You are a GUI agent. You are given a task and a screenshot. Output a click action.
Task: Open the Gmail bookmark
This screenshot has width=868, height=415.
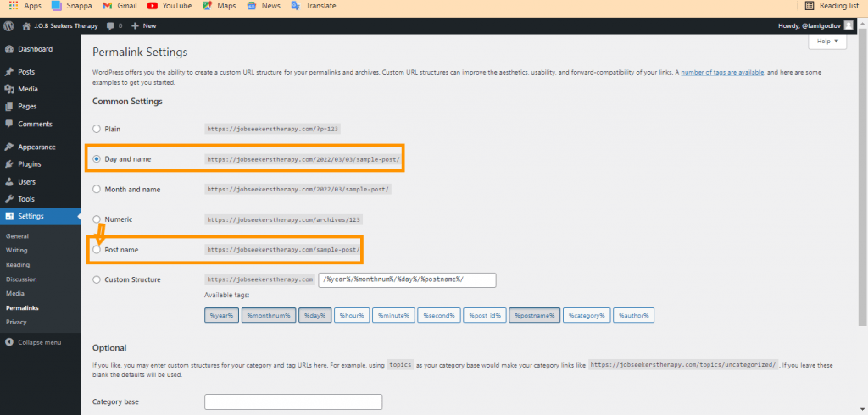120,6
